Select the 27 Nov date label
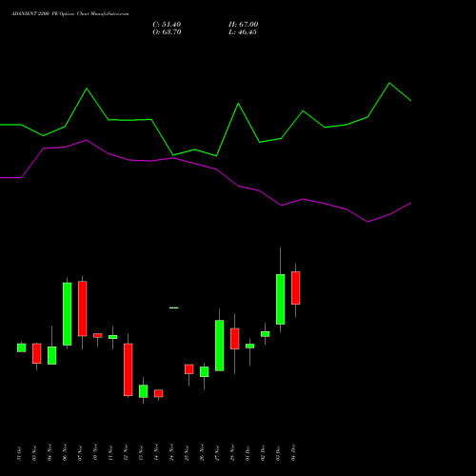The image size is (476, 476). [x=217, y=453]
